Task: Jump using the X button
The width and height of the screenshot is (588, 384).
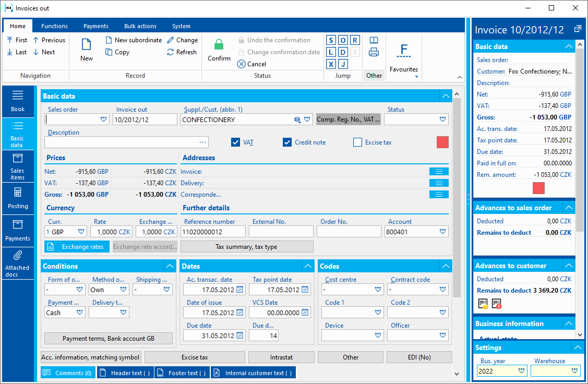Action: pos(331,64)
